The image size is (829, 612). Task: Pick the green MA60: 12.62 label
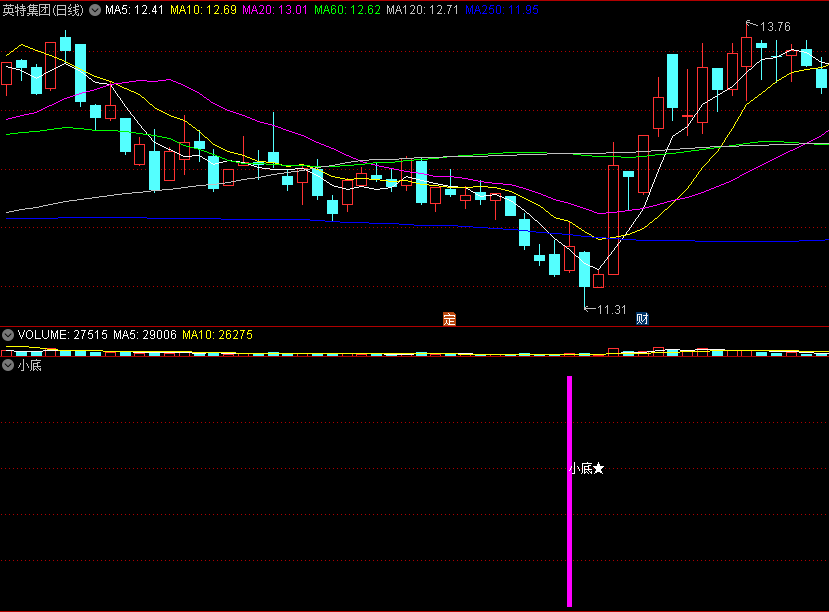click(347, 10)
